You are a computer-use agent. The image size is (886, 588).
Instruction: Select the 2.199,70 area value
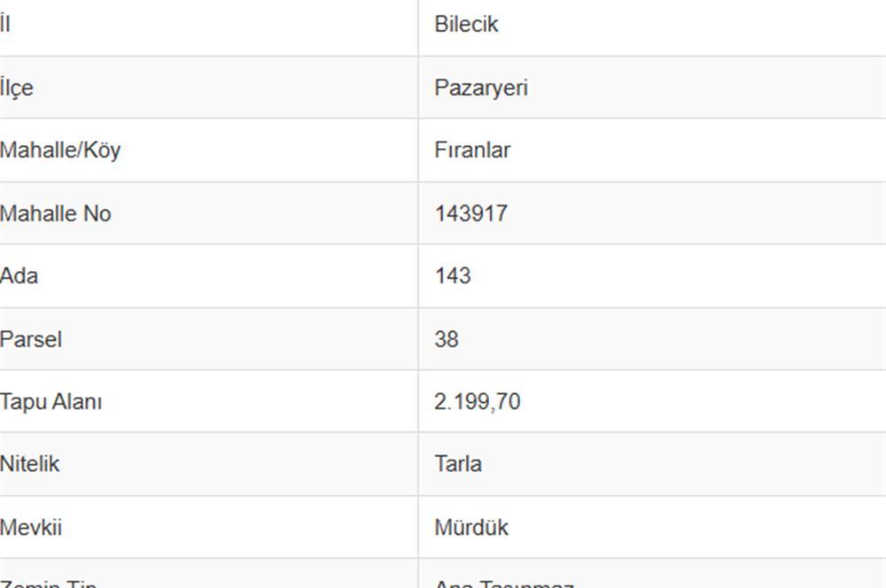point(478,402)
